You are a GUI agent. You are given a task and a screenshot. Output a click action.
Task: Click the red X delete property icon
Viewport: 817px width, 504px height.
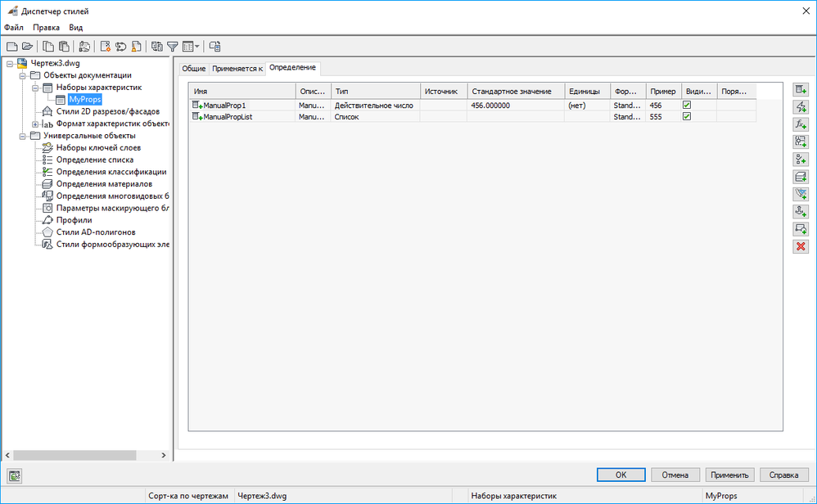click(x=801, y=246)
